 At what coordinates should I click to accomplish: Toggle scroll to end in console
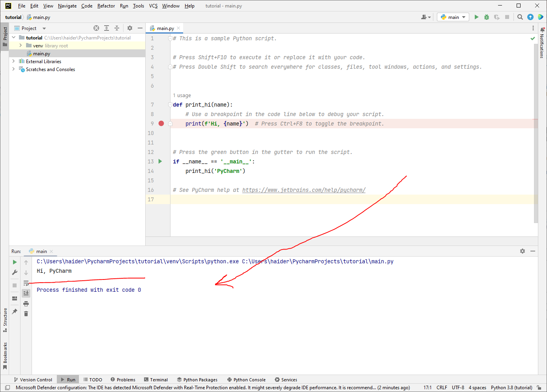[26, 293]
